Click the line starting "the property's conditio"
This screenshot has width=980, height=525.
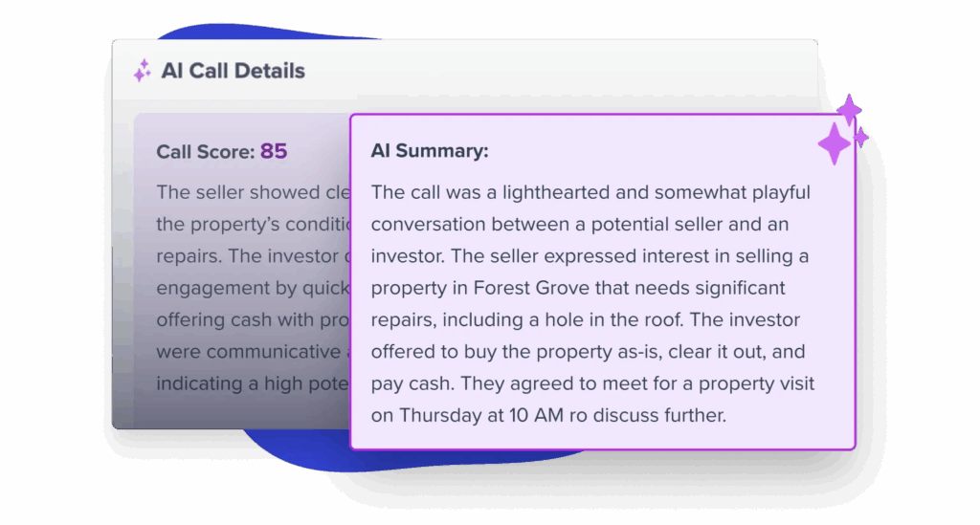tap(251, 224)
